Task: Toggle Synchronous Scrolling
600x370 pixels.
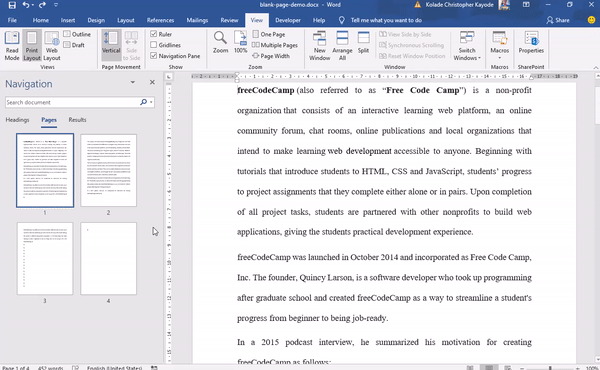Action: 411,45
